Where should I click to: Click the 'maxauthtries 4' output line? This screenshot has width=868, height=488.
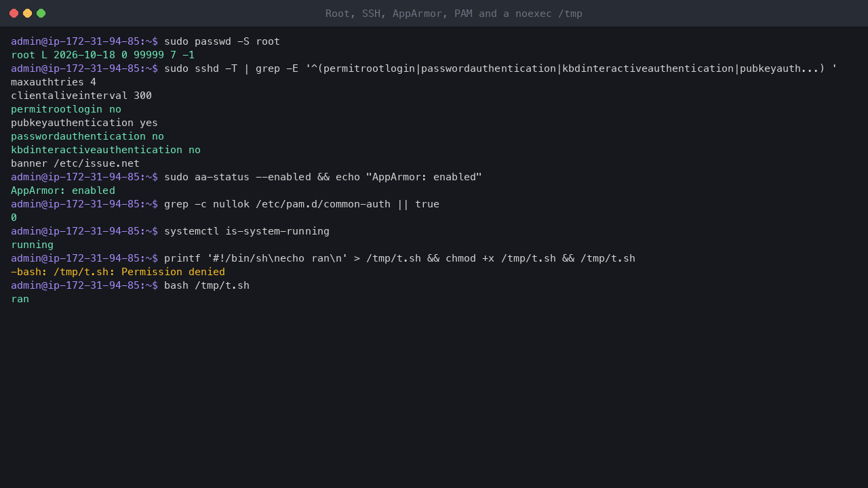(x=54, y=82)
